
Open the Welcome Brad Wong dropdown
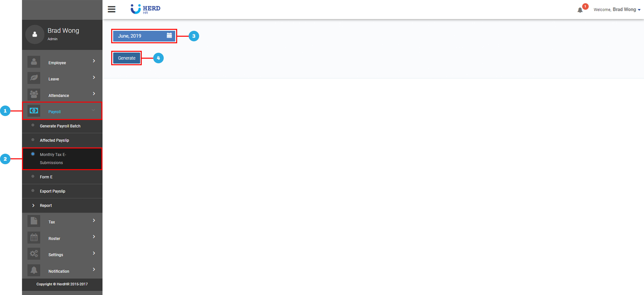pos(616,9)
